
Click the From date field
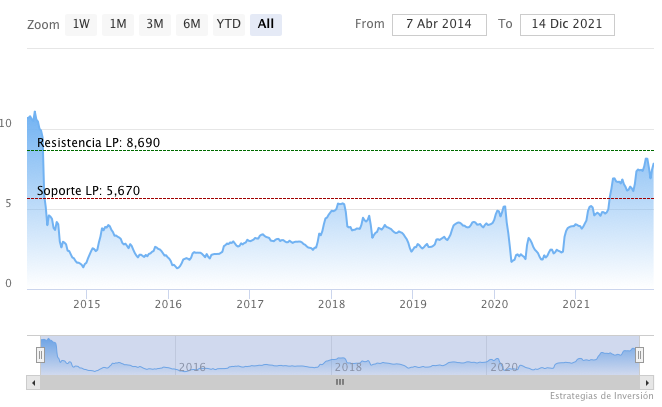point(439,24)
